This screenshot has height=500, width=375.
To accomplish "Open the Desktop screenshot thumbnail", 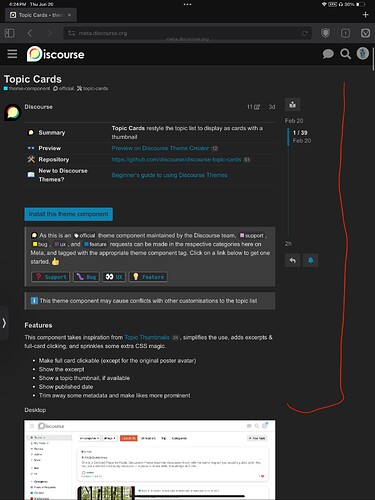I will (x=150, y=460).
